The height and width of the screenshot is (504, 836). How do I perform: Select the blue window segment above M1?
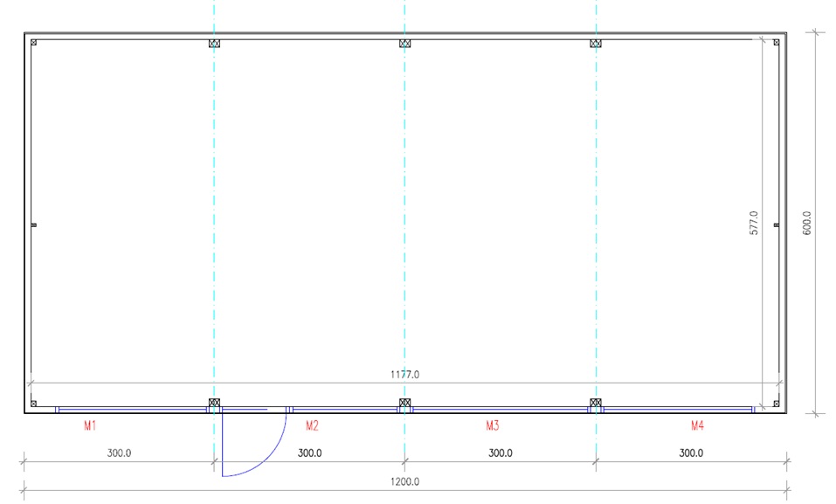click(132, 410)
